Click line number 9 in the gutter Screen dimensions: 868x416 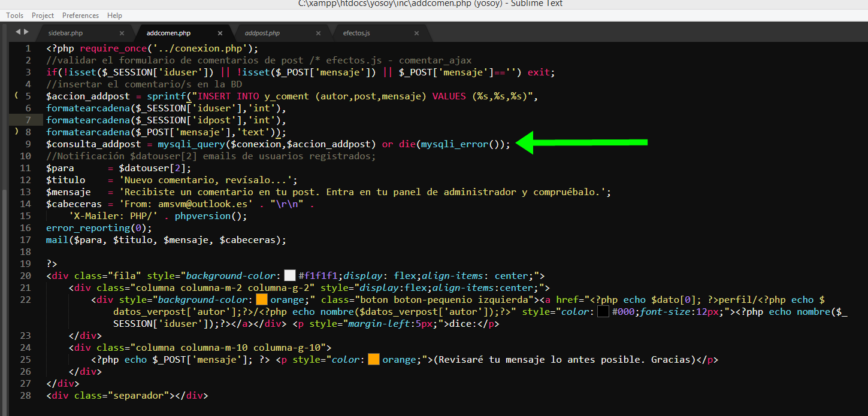[27, 144]
